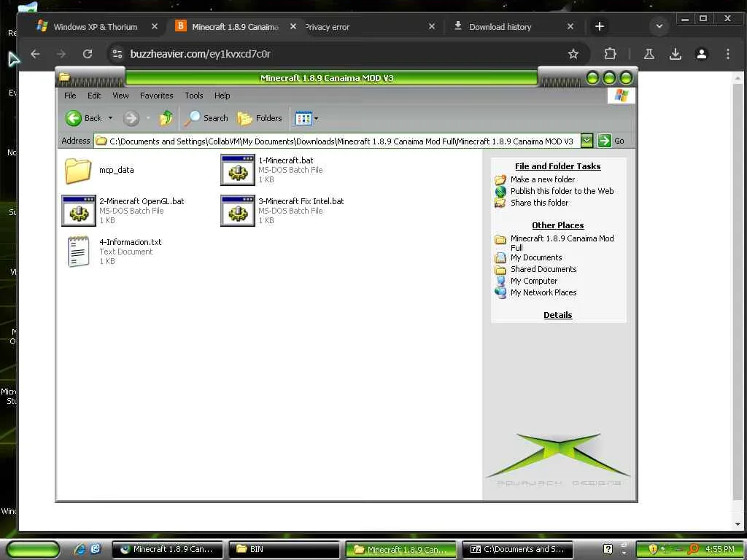
Task: Go up one folder level
Action: pyautogui.click(x=166, y=118)
